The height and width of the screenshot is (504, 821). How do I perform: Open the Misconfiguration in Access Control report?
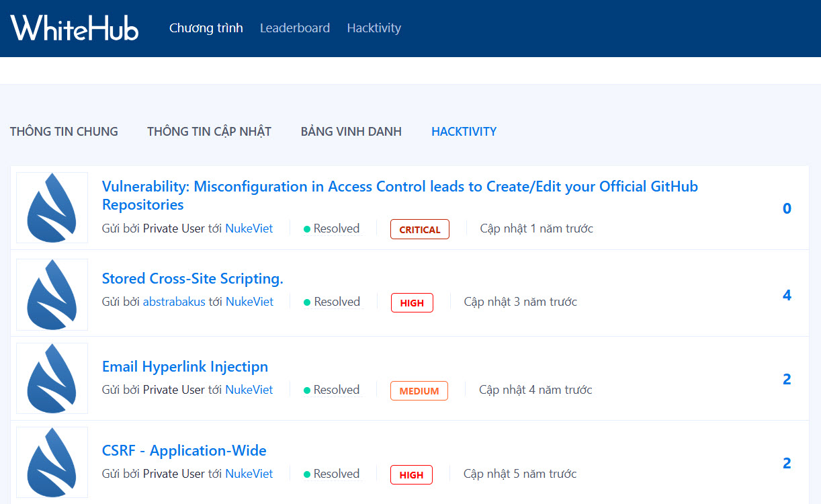pyautogui.click(x=400, y=196)
